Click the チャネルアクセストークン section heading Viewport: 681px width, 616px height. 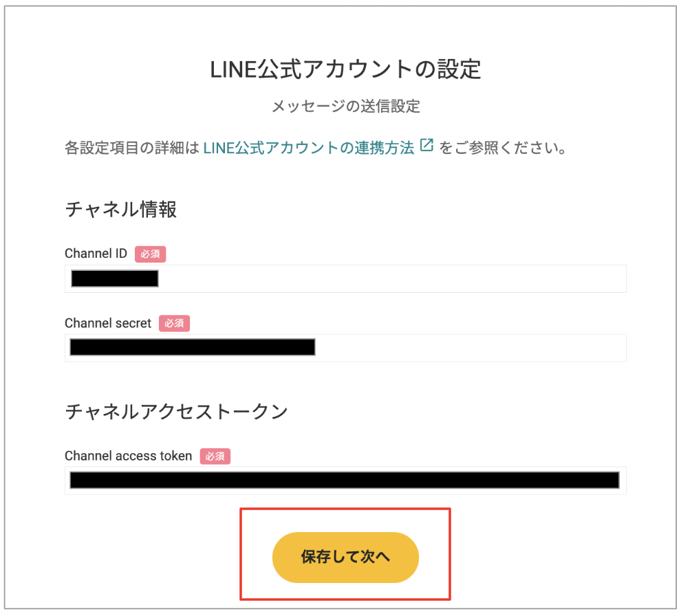(x=176, y=412)
